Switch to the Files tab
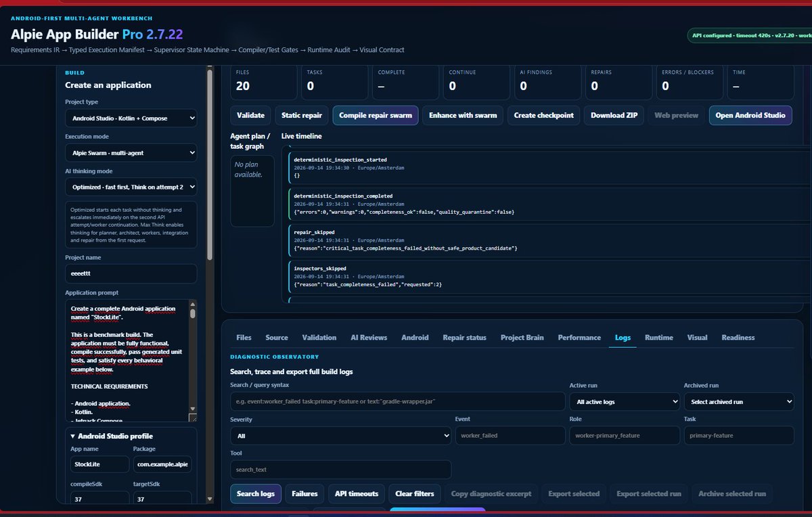This screenshot has width=812, height=517. tap(244, 337)
